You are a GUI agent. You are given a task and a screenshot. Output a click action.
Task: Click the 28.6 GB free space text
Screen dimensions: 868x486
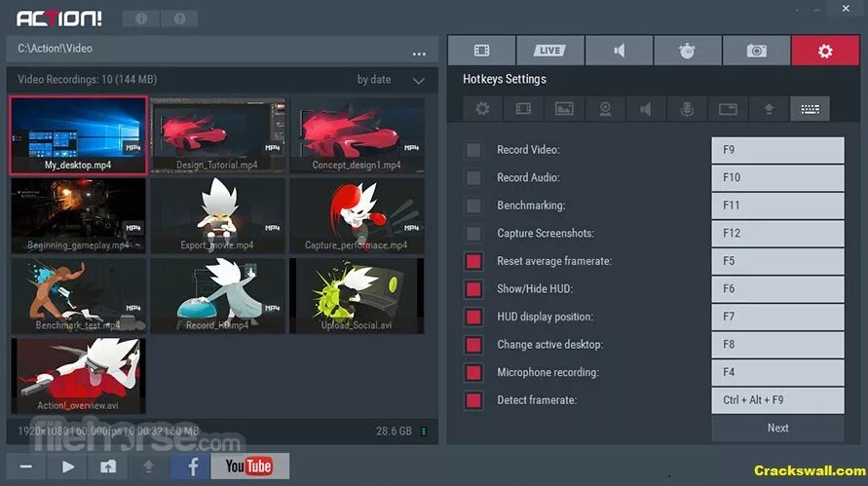pos(394,431)
